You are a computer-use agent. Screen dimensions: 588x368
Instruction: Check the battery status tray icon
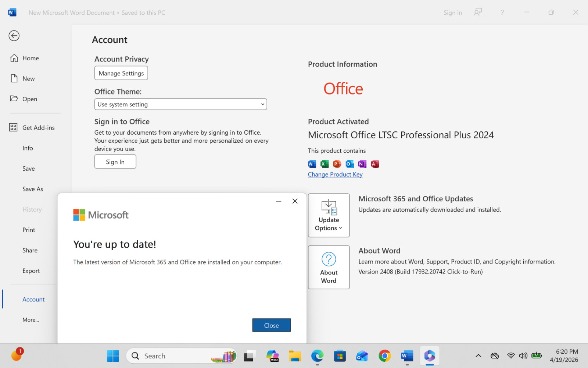click(x=537, y=355)
